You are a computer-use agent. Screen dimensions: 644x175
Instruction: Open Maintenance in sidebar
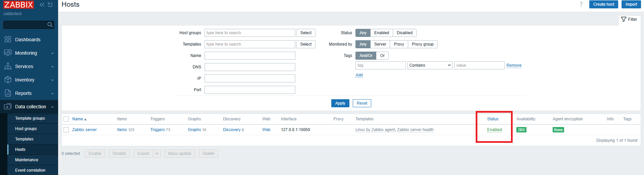click(27, 160)
